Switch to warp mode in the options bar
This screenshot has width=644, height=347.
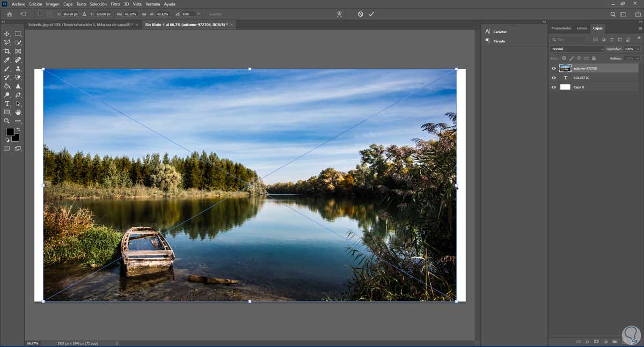pos(339,14)
